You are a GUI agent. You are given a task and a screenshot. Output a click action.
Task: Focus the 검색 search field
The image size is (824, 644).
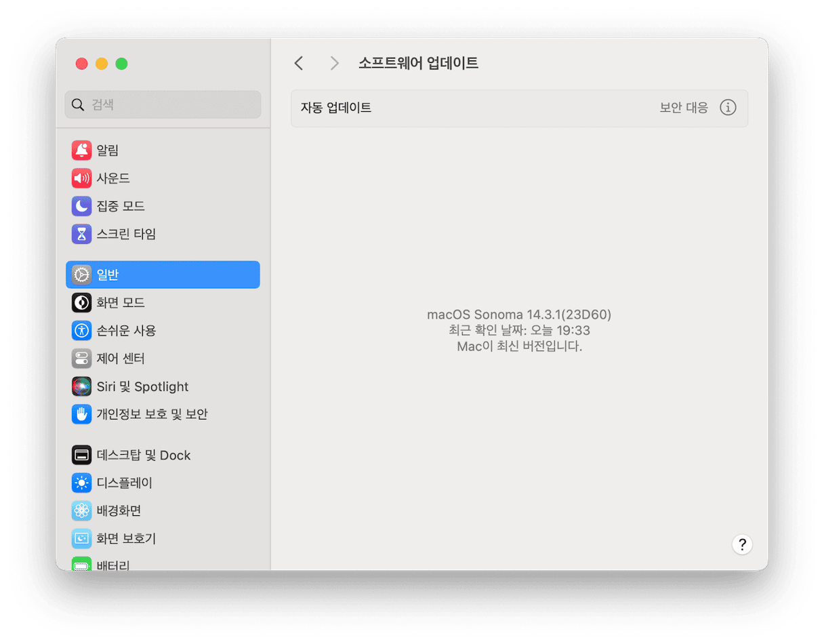(163, 105)
